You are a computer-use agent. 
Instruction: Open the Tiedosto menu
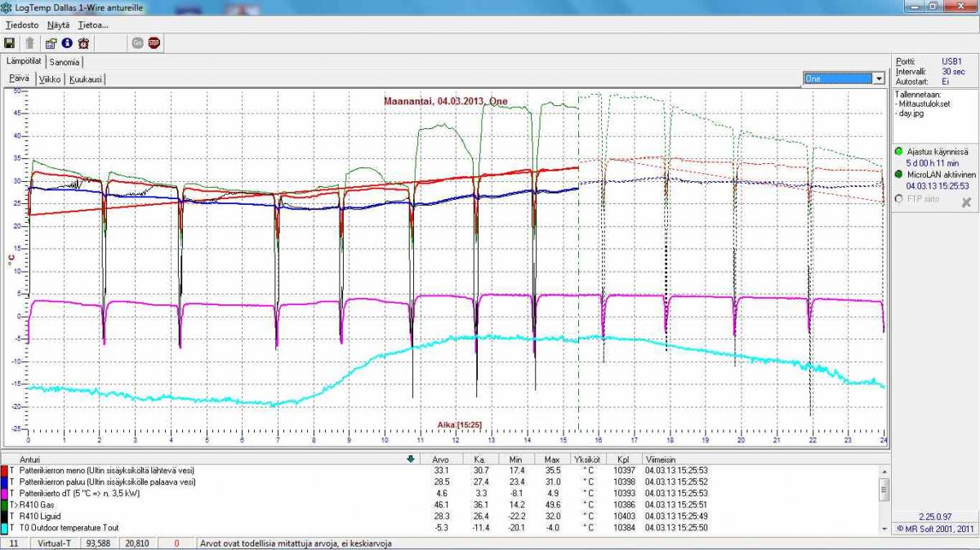[22, 25]
